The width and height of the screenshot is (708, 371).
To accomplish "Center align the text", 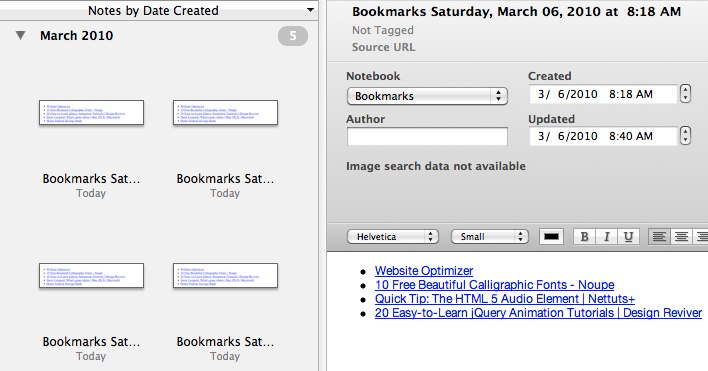I will [x=681, y=237].
